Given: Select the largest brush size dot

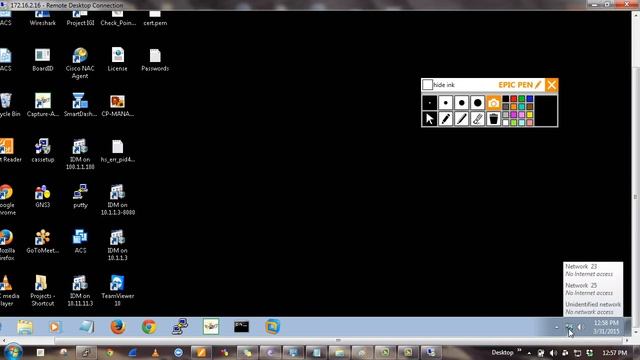Looking at the screenshot, I should (477, 103).
